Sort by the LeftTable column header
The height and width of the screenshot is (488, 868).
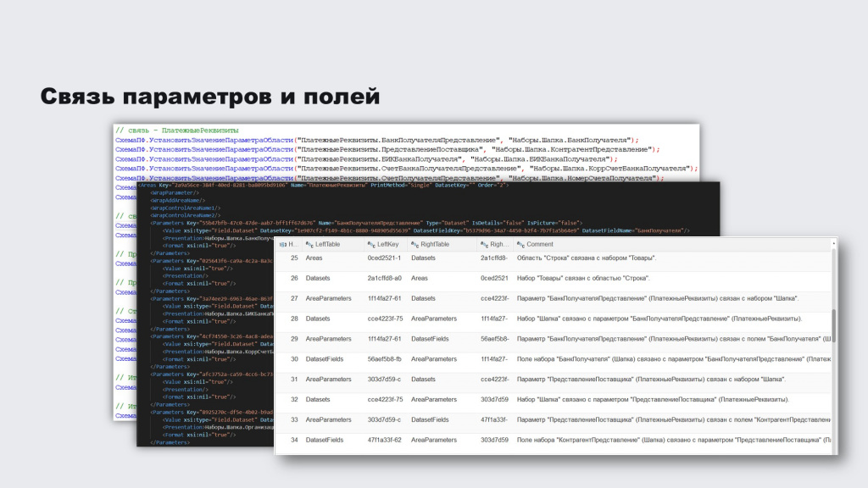pyautogui.click(x=328, y=245)
